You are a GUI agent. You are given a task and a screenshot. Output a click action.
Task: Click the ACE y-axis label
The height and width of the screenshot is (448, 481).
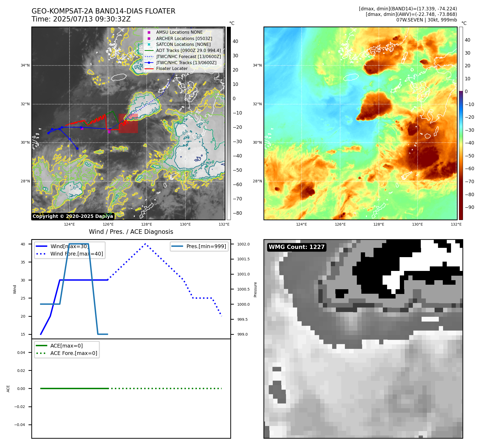tap(8, 389)
